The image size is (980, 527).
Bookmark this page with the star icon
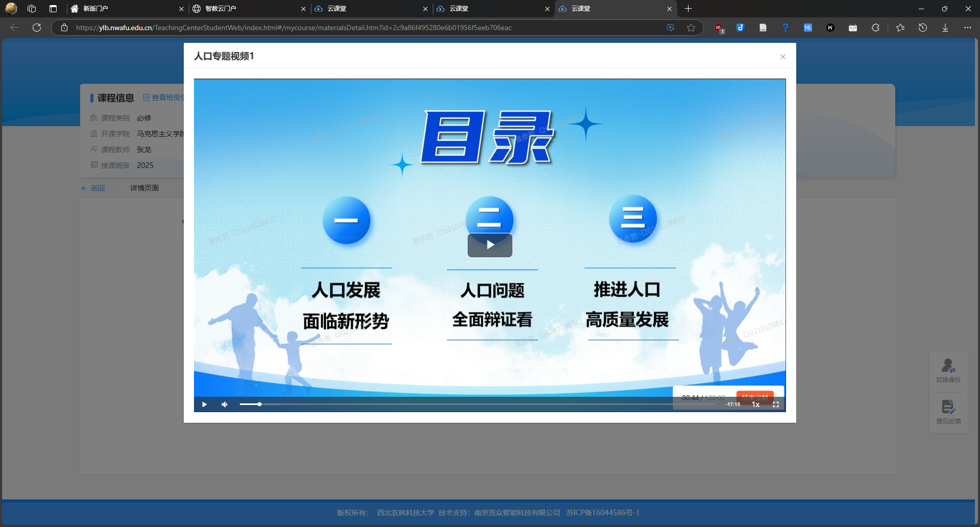pyautogui.click(x=691, y=28)
